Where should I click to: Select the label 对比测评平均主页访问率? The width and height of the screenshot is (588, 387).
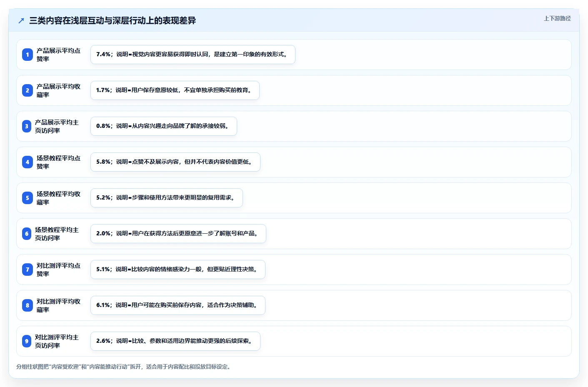[x=57, y=341]
